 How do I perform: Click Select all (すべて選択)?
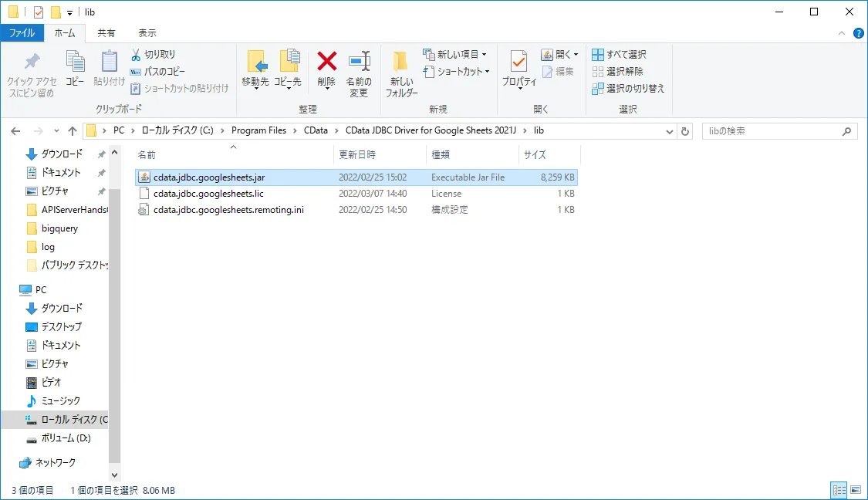coord(619,55)
